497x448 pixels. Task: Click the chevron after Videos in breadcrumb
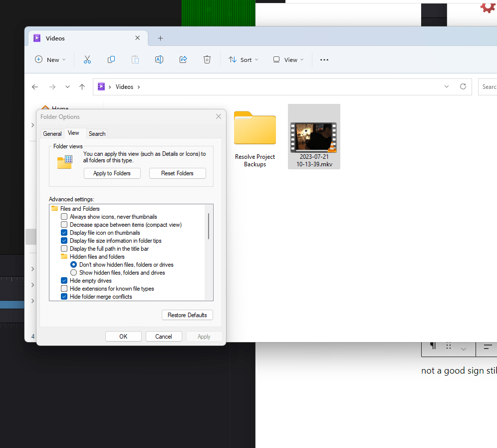tap(139, 87)
